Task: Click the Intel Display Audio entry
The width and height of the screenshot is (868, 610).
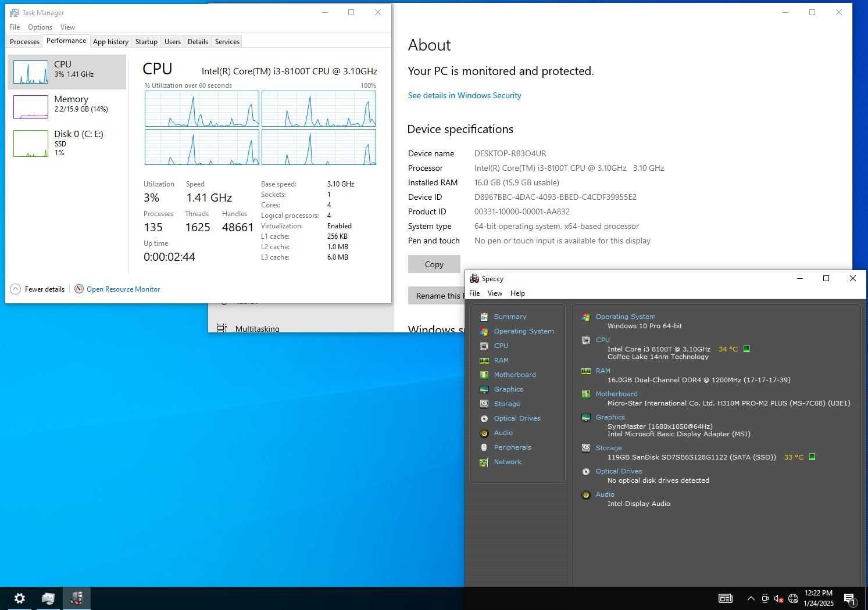Action: [x=638, y=504]
